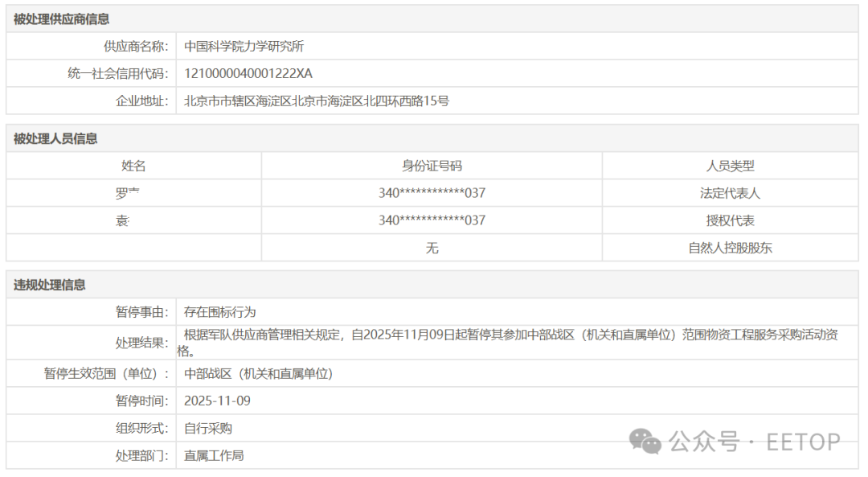Select the ID number in the 法定代表人 row
The height and width of the screenshot is (477, 868).
point(432,193)
